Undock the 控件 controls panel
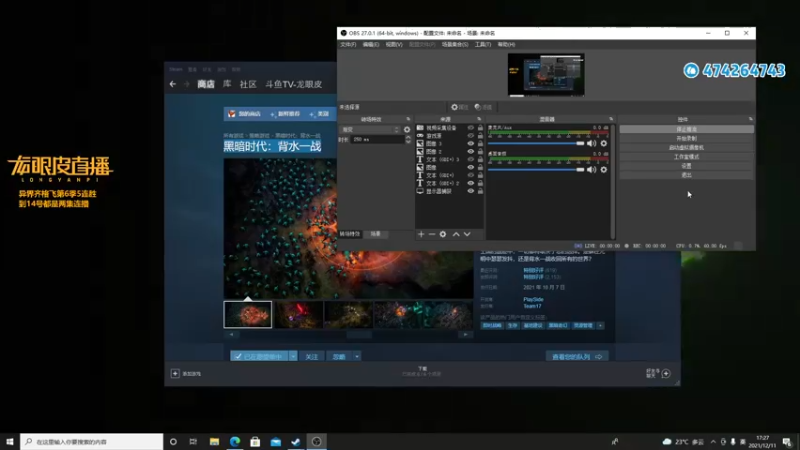 click(x=751, y=119)
